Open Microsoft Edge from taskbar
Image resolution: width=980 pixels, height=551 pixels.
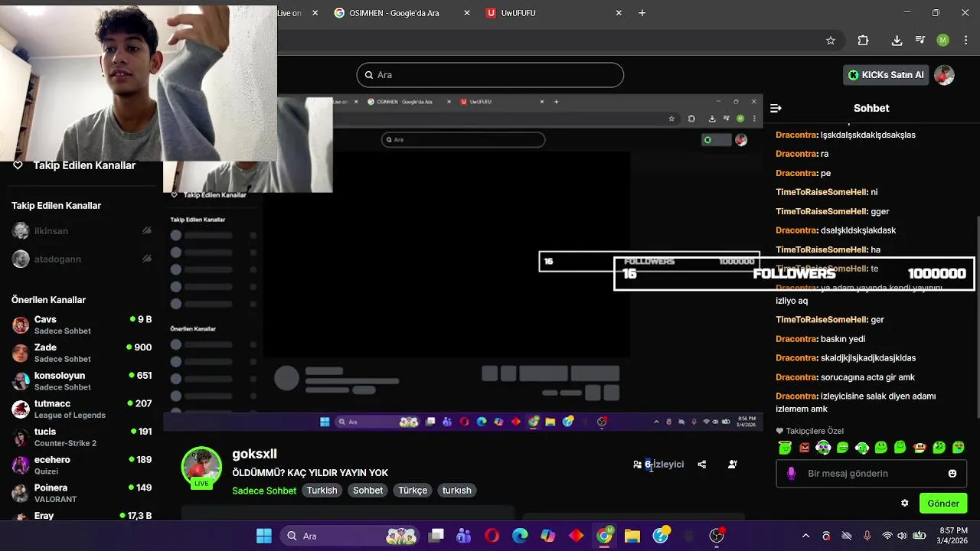tap(520, 536)
